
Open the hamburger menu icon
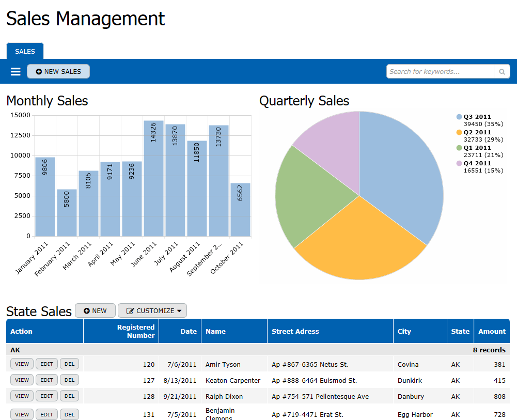point(15,72)
